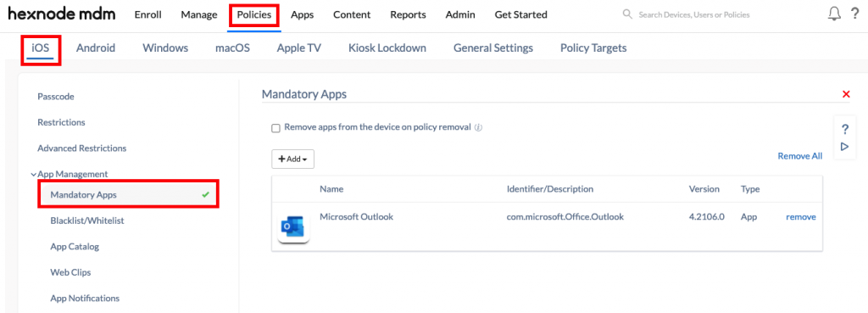Open the Policies menu
Image resolution: width=868 pixels, height=313 pixels.
(x=254, y=15)
